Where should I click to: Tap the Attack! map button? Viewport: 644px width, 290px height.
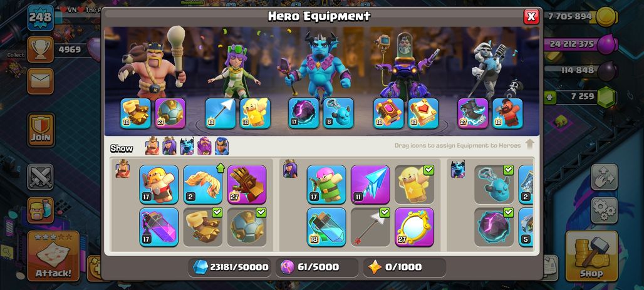pos(53,256)
